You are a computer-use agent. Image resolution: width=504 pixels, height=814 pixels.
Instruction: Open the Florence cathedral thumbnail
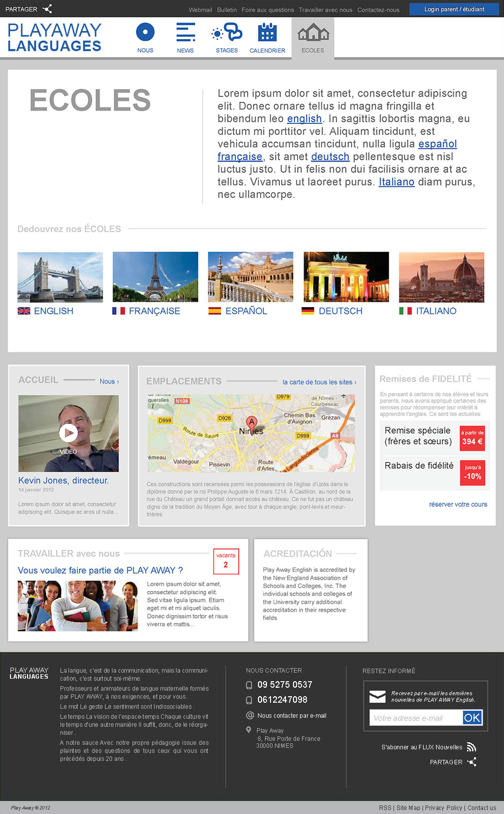(441, 277)
